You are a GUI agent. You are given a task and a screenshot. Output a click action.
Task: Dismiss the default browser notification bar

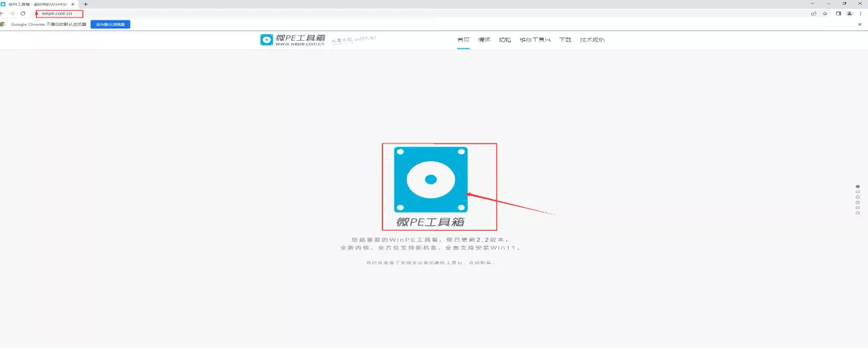point(860,24)
